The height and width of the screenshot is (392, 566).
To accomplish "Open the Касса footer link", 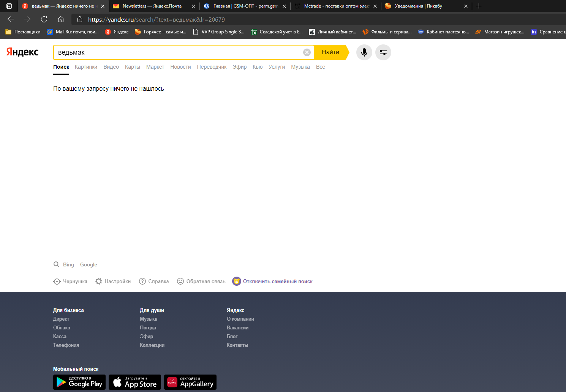I will pos(60,336).
